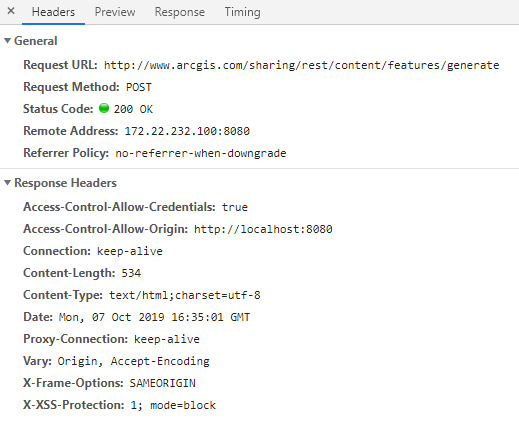Click the General section heading
This screenshot has width=519, height=428.
point(36,41)
